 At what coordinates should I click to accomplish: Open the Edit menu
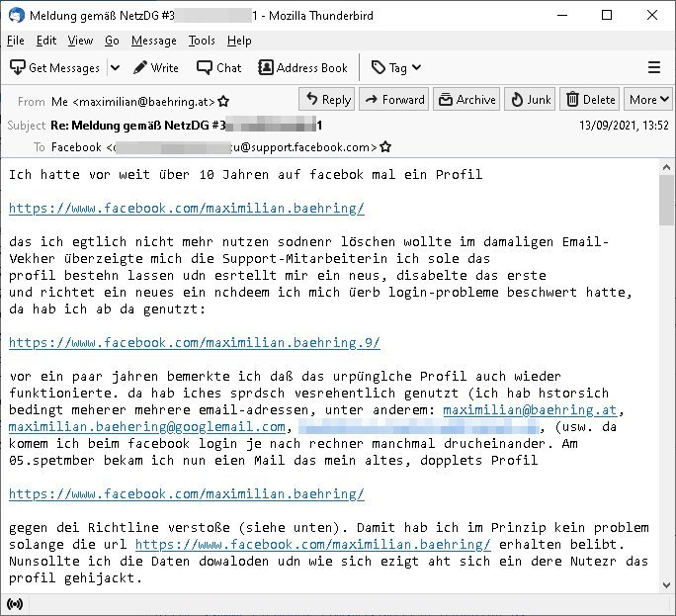[x=46, y=41]
